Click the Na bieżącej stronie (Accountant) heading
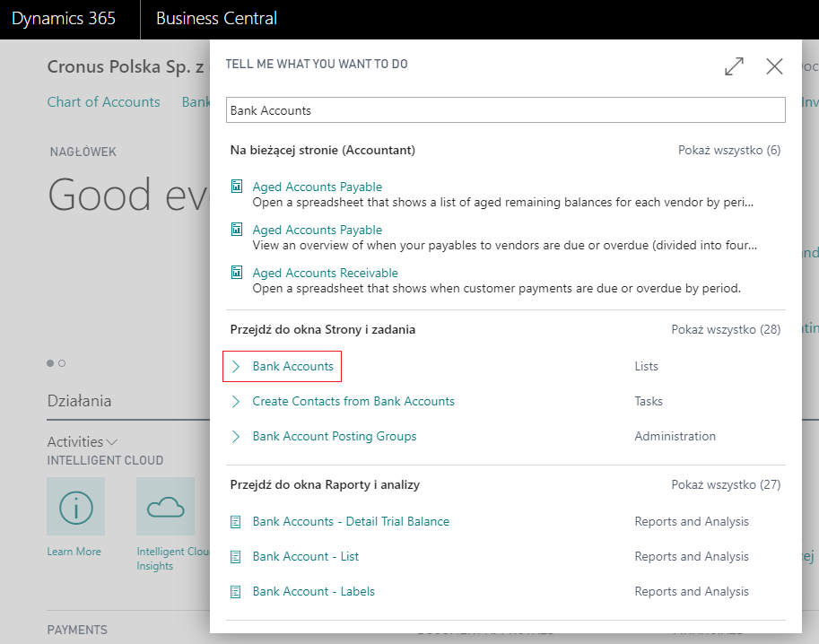Viewport: 819px width, 644px height. coord(322,151)
